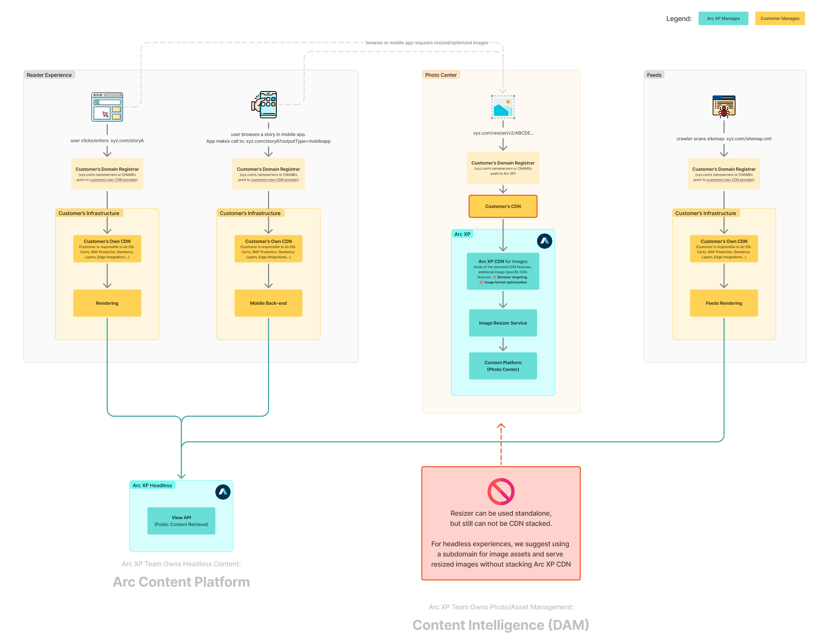Click 'crawler scans sitemap: xyz.com/sitemap.xml' text
Screen dimensions: 818x644
tap(724, 138)
